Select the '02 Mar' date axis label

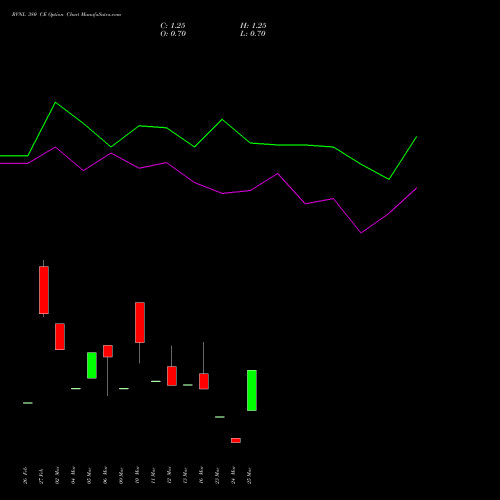57,476
